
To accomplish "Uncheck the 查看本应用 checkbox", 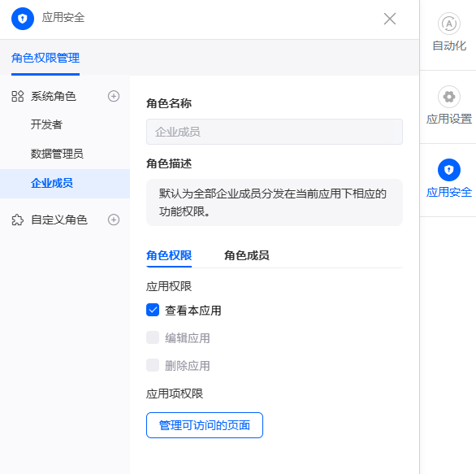I will (x=153, y=310).
